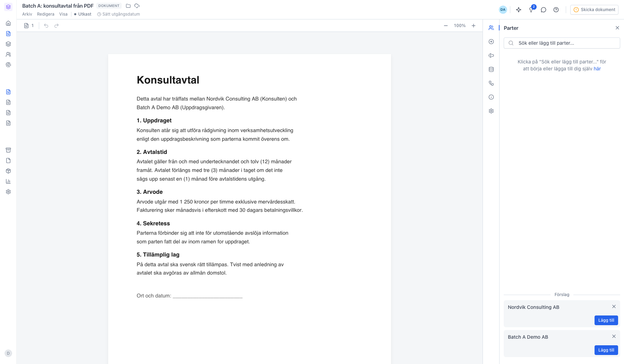Image resolution: width=624 pixels, height=364 pixels.
Task: Click Lägg till for Nordvik Consulting AB
Action: point(606,320)
